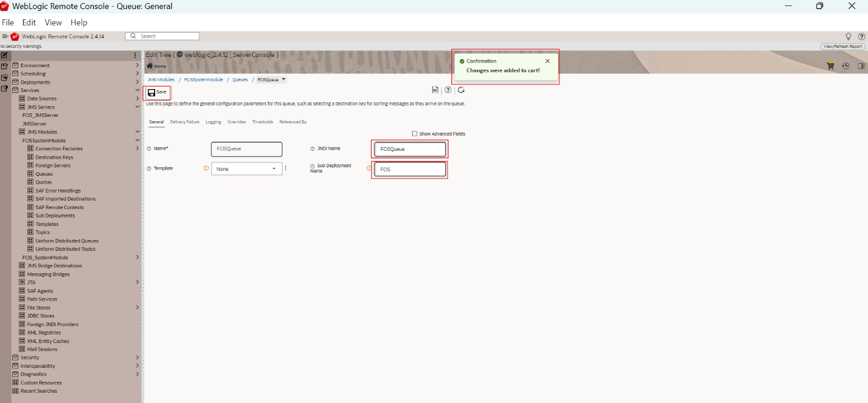Click the Edit Tree perspective icon in sidebar
The image size is (868, 403).
point(4,55)
